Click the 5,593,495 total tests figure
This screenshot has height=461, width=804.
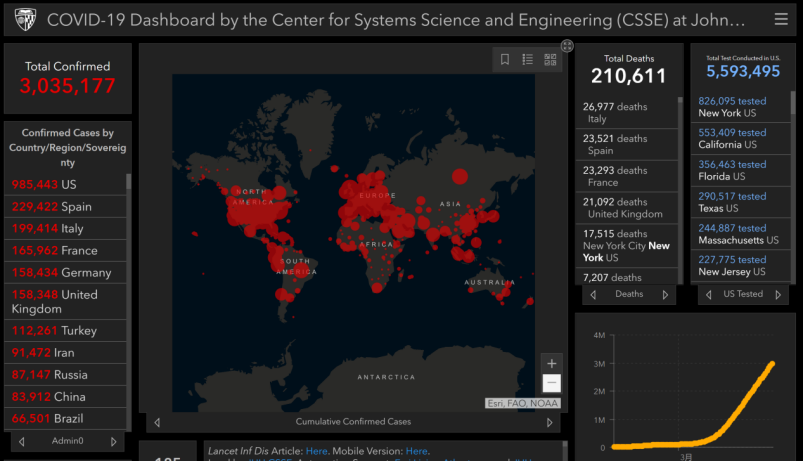pos(743,71)
